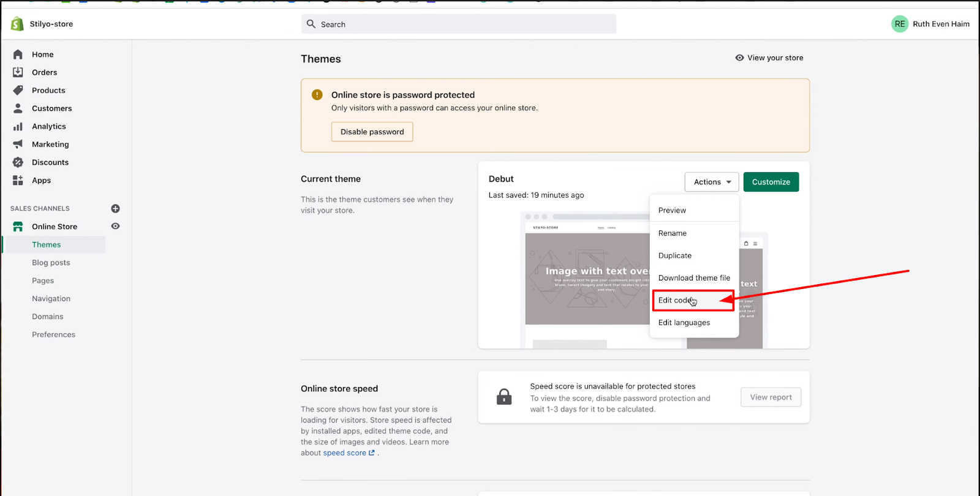This screenshot has width=980, height=496.
Task: Go to Home in the sidebar
Action: [43, 54]
